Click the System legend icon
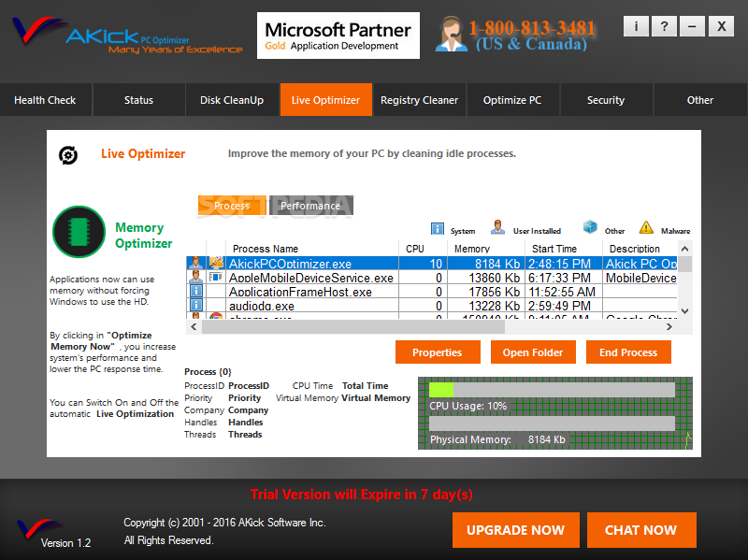 point(437,228)
